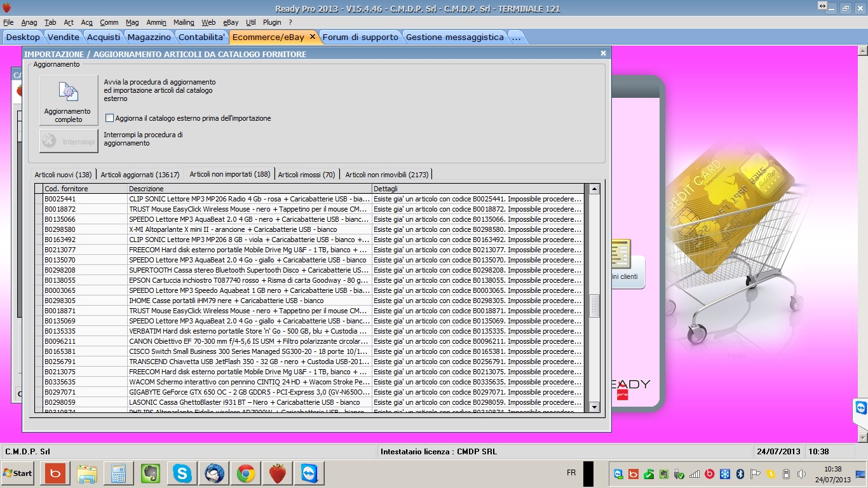Open Beats Audio tray icon

[710, 474]
